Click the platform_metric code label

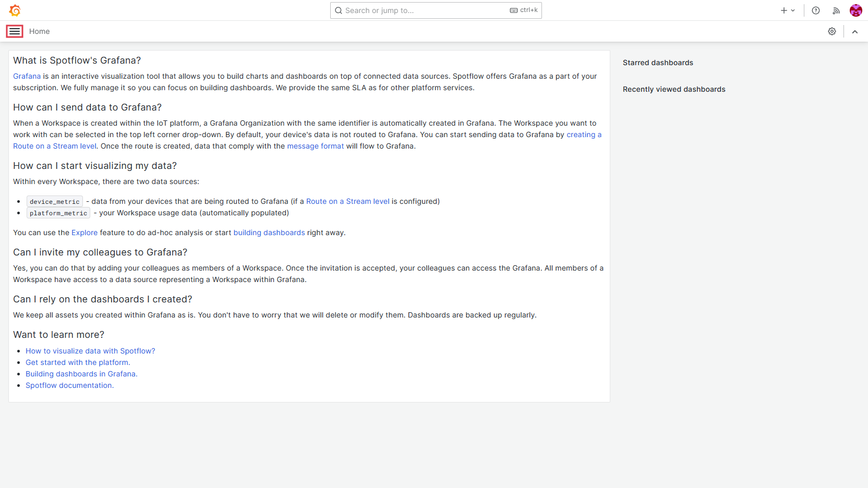point(58,213)
